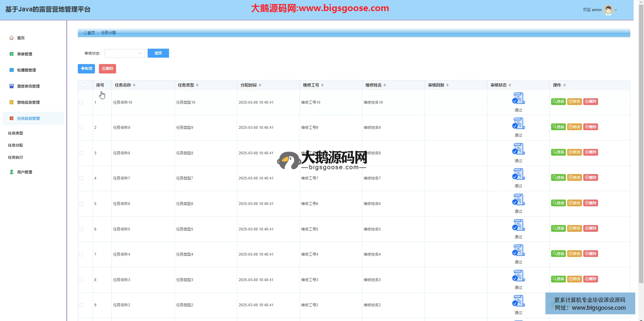This screenshot has height=321, width=644.
Task: Click the 营地信息管理 sidebar icon
Action: point(11,102)
